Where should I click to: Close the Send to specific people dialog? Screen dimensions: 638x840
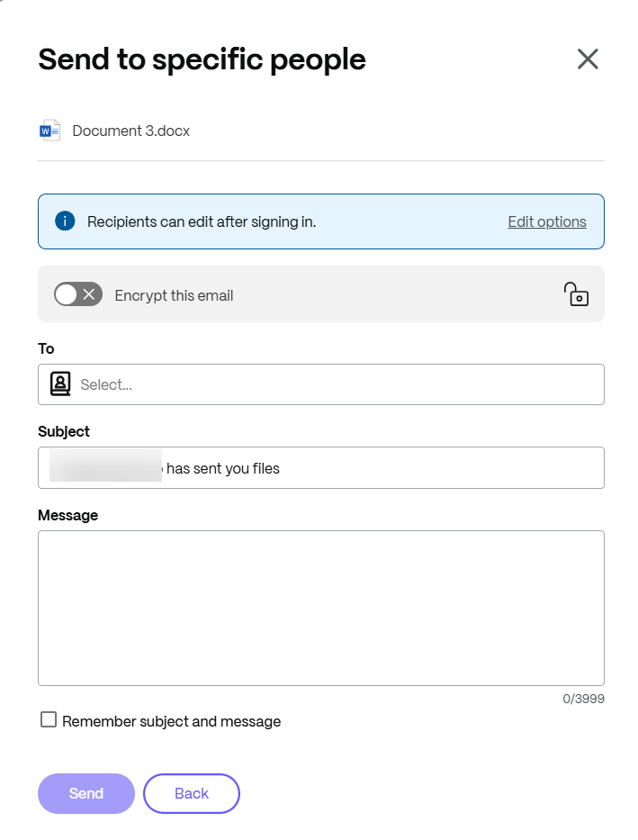pyautogui.click(x=588, y=59)
